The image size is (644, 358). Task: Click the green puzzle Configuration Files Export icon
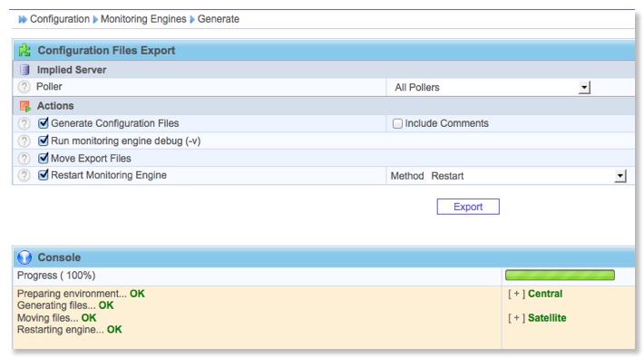coord(24,51)
